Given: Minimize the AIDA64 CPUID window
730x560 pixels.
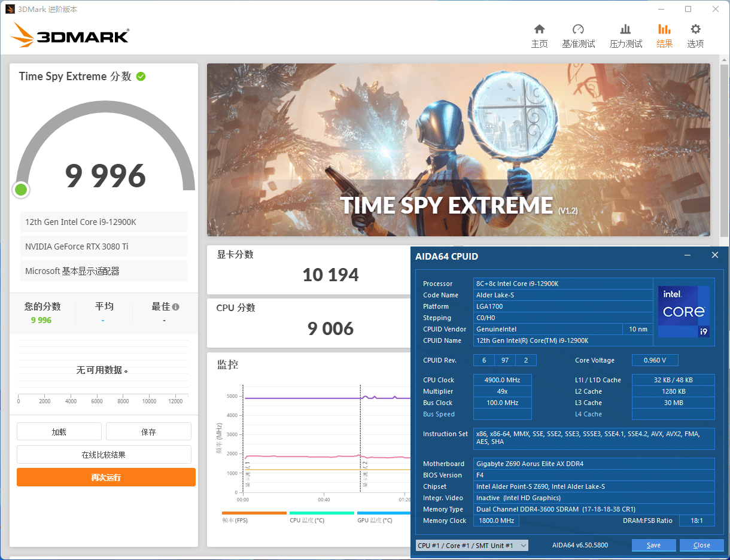Looking at the screenshot, I should pos(688,255).
